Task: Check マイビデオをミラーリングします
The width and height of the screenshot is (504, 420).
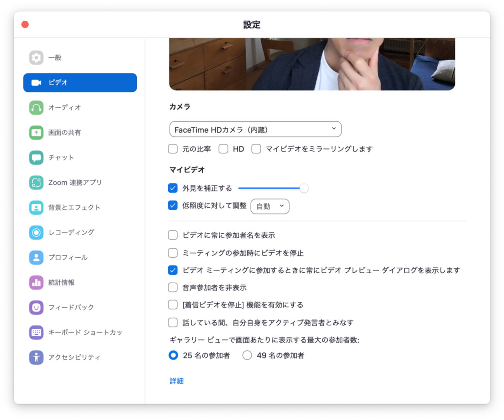Action: tap(256, 149)
